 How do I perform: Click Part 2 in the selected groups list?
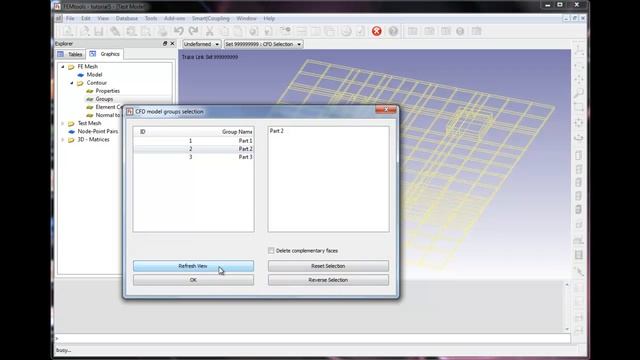pyautogui.click(x=277, y=131)
